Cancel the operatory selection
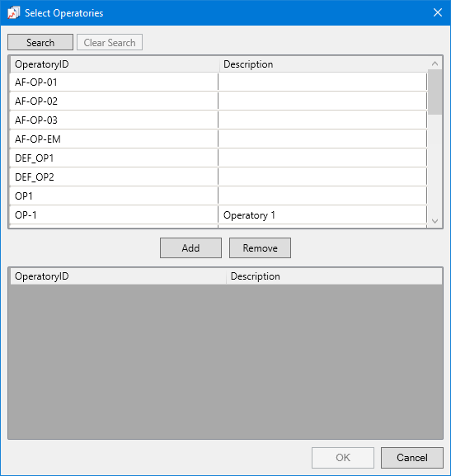This screenshot has width=451, height=476. [x=412, y=458]
